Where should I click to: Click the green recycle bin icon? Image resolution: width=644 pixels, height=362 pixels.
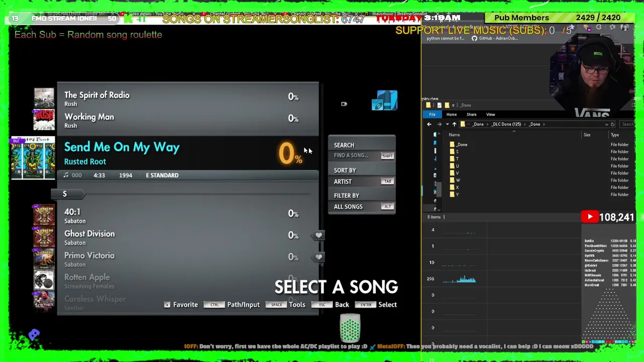(x=350, y=328)
